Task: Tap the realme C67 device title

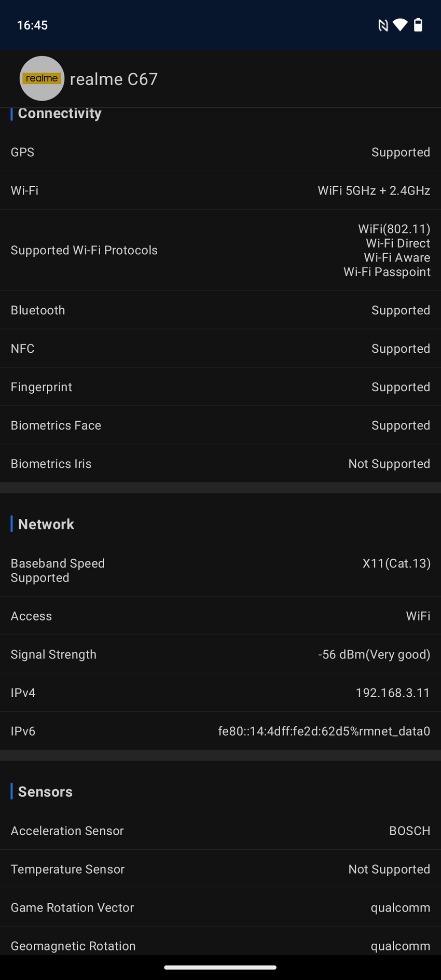Action: point(114,79)
